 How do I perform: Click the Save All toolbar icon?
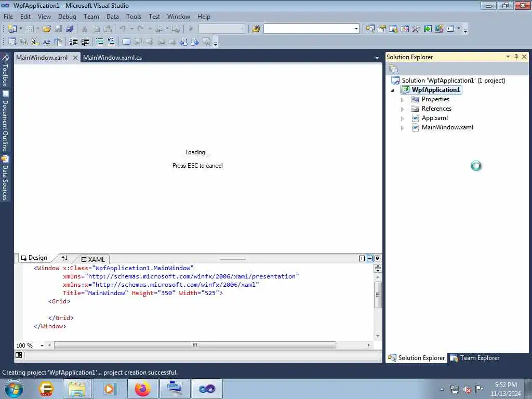tap(70, 29)
